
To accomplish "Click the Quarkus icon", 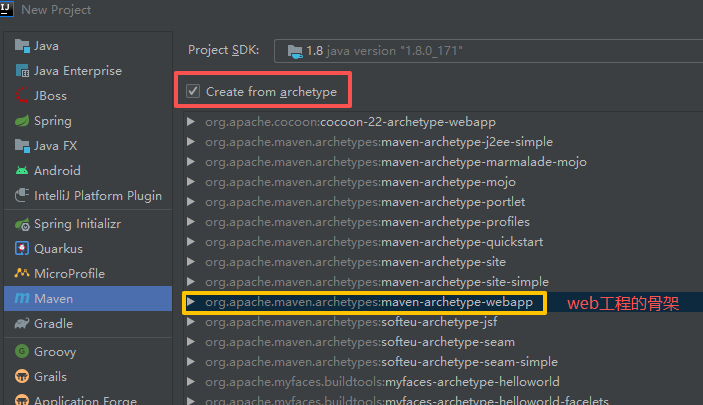I will [x=22, y=248].
